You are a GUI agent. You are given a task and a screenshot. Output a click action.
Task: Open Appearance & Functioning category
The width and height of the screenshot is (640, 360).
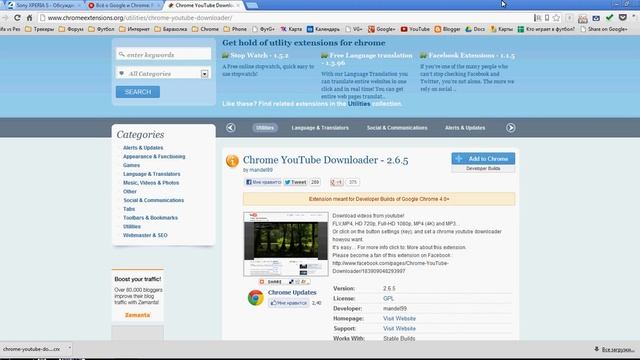pyautogui.click(x=154, y=157)
